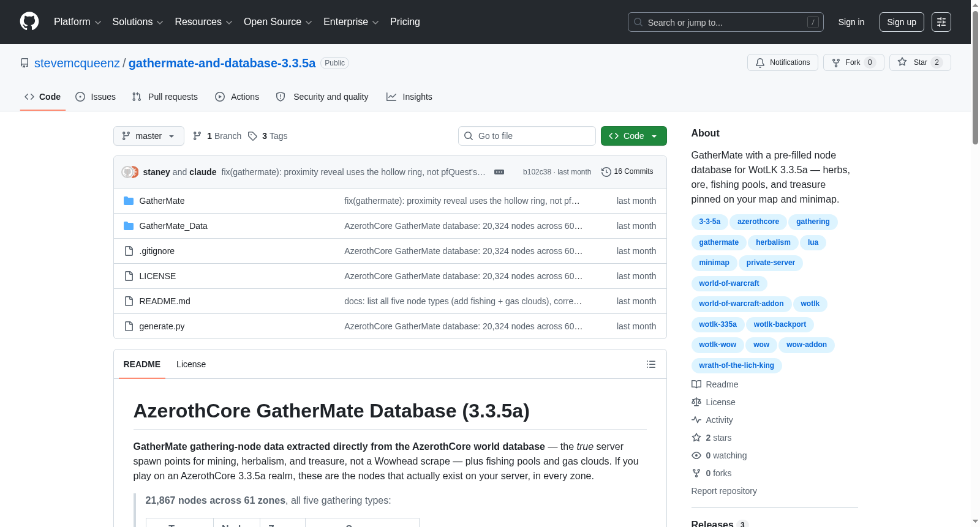Click the world-of-warcraft-addon topic tag
This screenshot has height=527, width=980.
point(741,304)
